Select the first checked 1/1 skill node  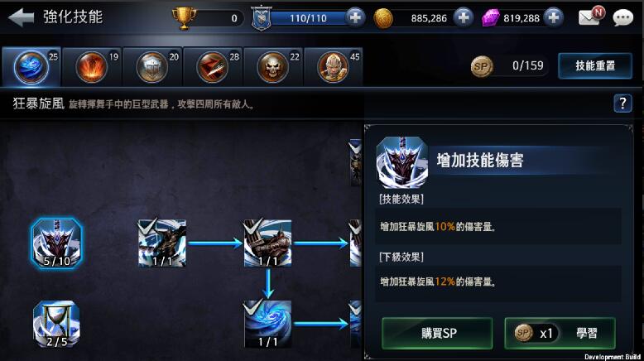coord(161,243)
